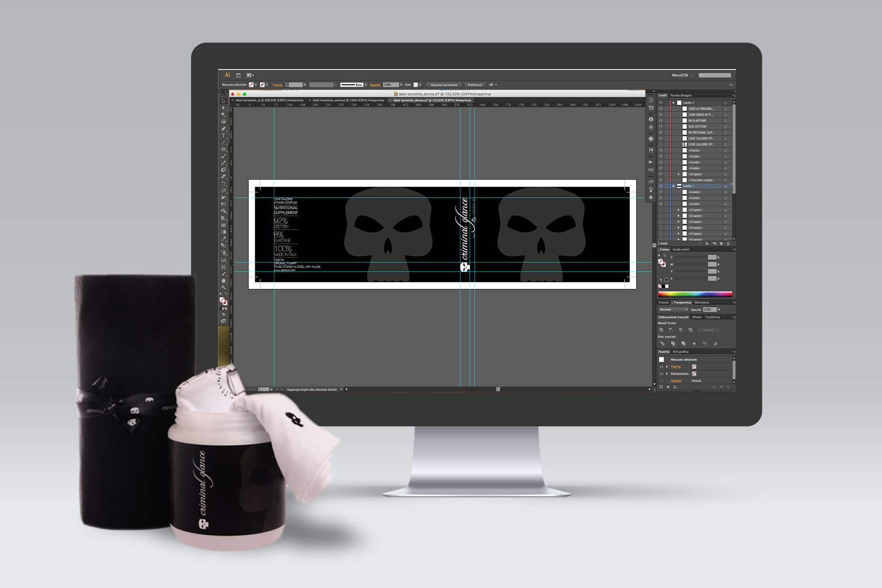Click the Espandi button in Pathfinder
The width and height of the screenshot is (882, 588).
pos(709,330)
